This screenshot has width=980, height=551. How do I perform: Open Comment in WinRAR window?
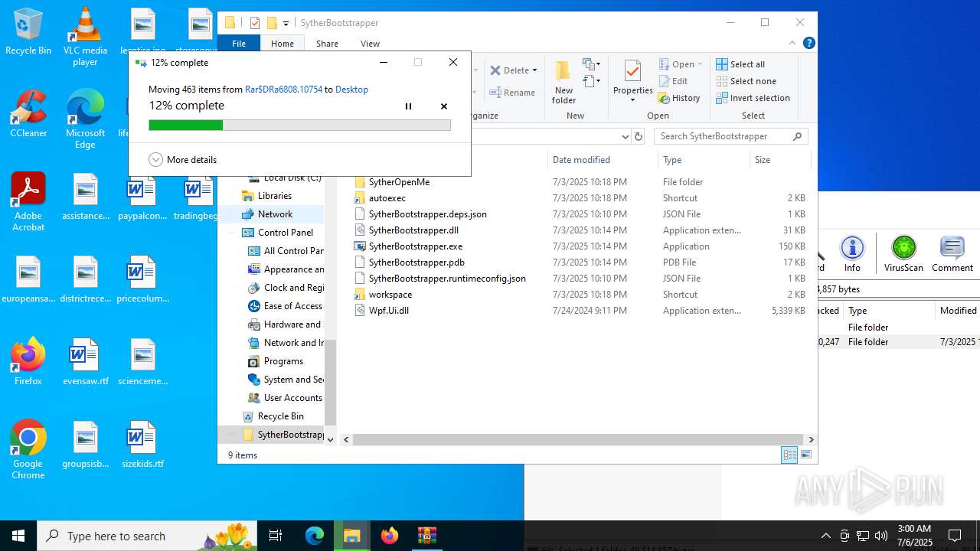952,254
